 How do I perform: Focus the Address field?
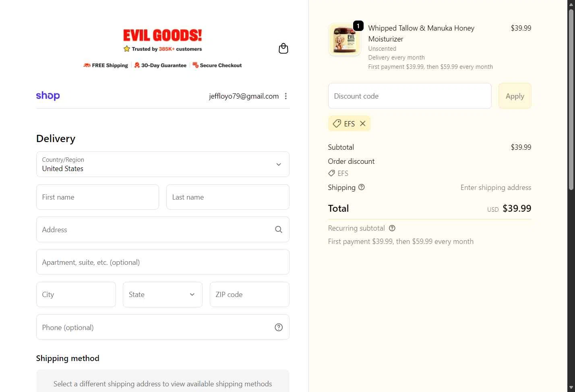tap(163, 229)
